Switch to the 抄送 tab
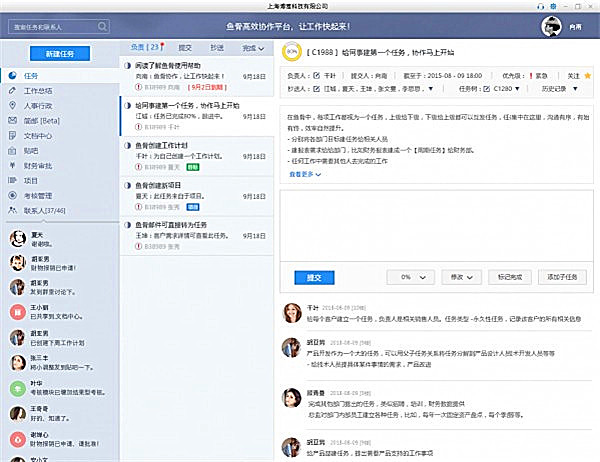 coord(217,47)
